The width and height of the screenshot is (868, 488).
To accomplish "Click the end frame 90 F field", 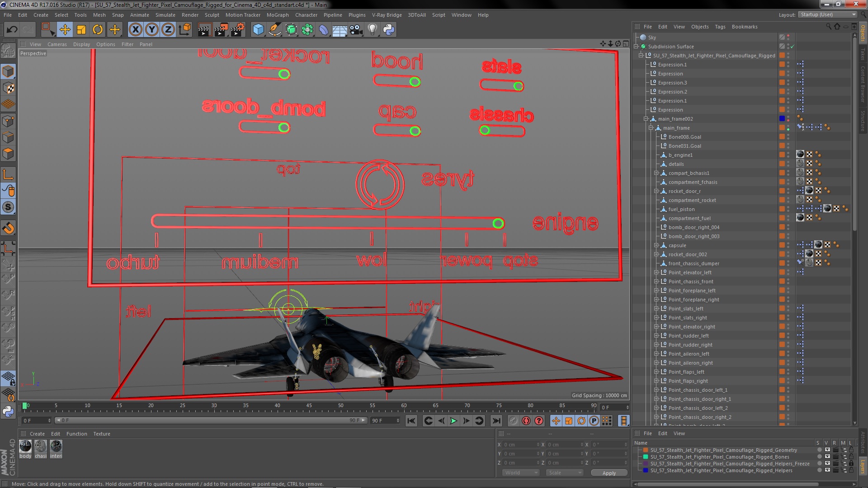I will (385, 421).
